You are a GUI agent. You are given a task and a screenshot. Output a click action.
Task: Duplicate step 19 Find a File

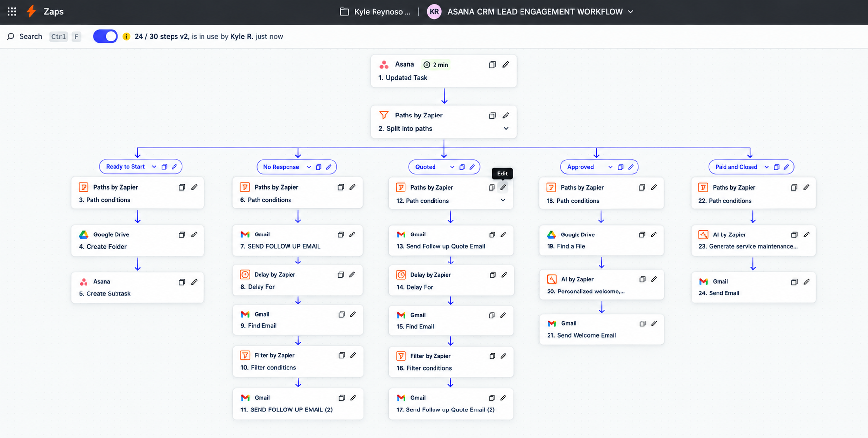coord(642,234)
